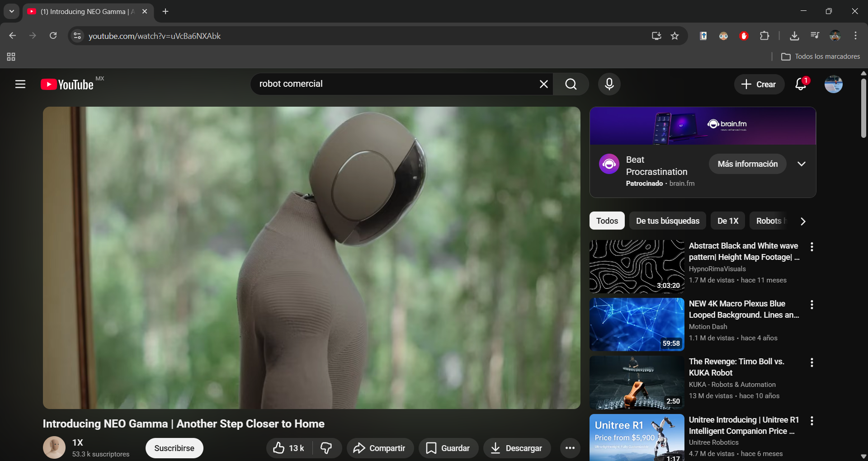Open the Extensions puzzle menu

point(764,36)
